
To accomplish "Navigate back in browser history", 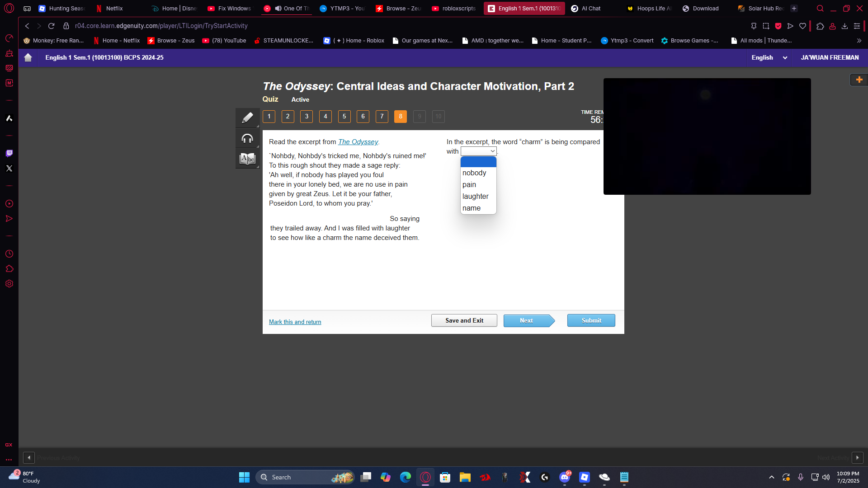I will point(27,26).
